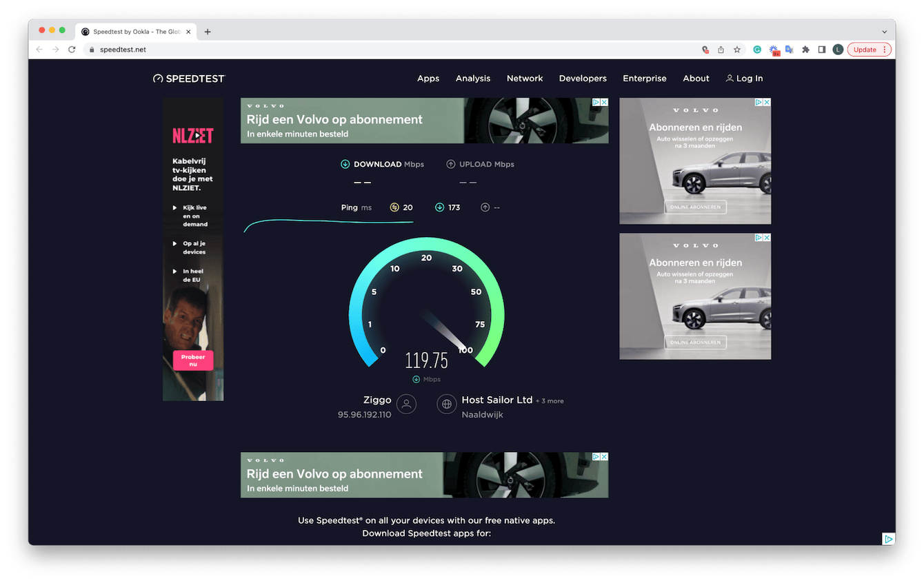Open the Google Translate extension
The height and width of the screenshot is (583, 924).
pyautogui.click(x=790, y=50)
